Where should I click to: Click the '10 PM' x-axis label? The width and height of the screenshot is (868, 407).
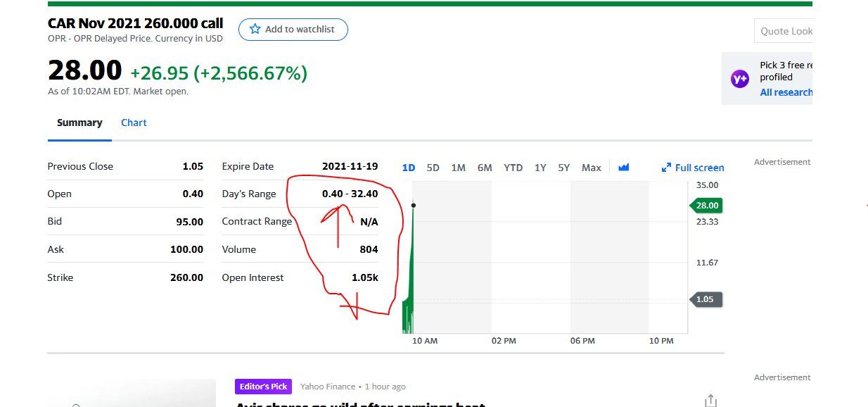tap(661, 341)
